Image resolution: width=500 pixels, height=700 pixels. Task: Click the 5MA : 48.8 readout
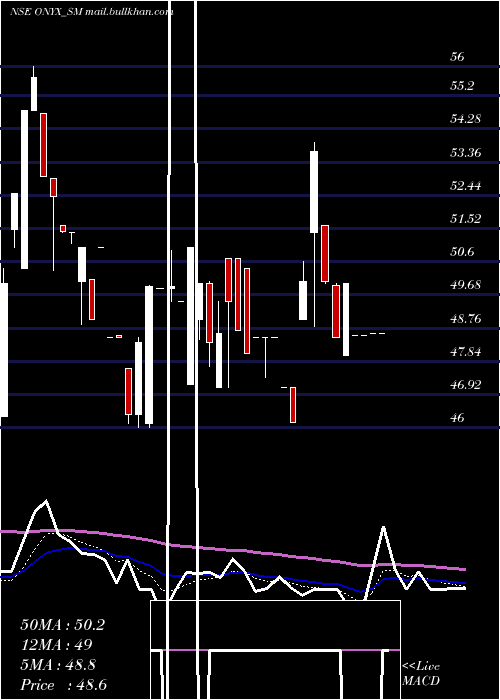[x=58, y=665]
